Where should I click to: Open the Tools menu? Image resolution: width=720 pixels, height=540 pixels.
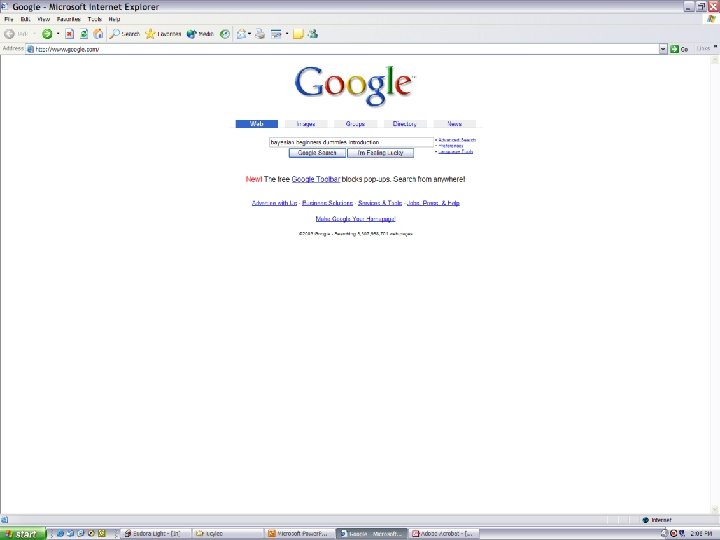pyautogui.click(x=95, y=19)
